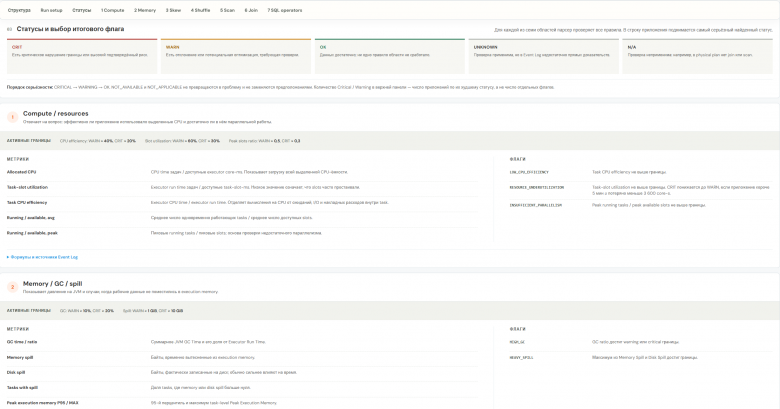780x409 pixels.
Task: Open the Run setup navigation item
Action: 51,10
